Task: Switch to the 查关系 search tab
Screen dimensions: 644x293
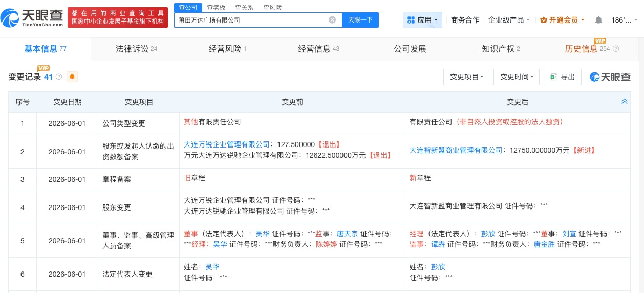Action: pyautogui.click(x=244, y=8)
